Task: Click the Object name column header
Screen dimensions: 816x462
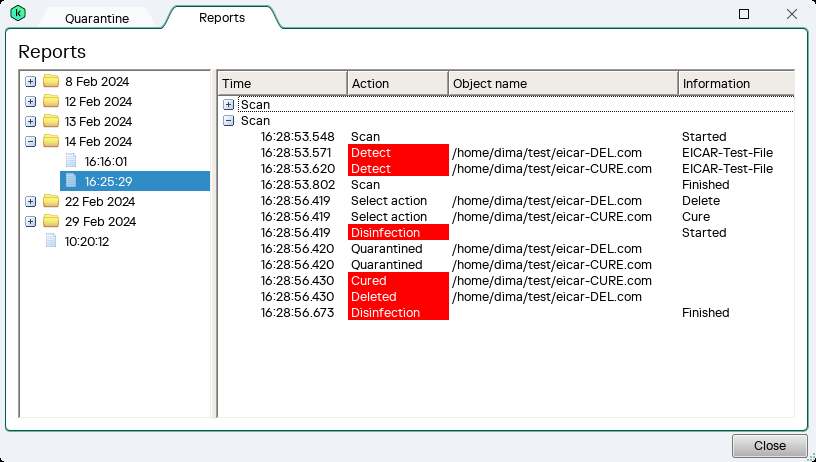Action: (562, 84)
